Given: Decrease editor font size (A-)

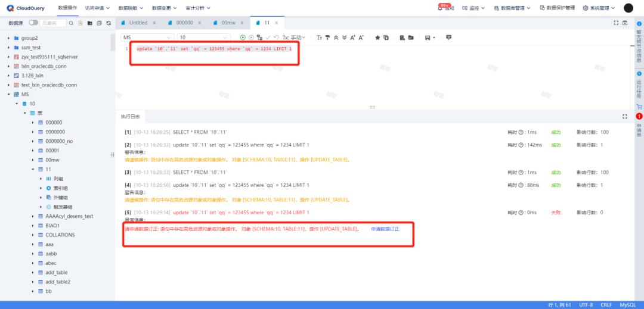Looking at the screenshot, I should tap(361, 38).
